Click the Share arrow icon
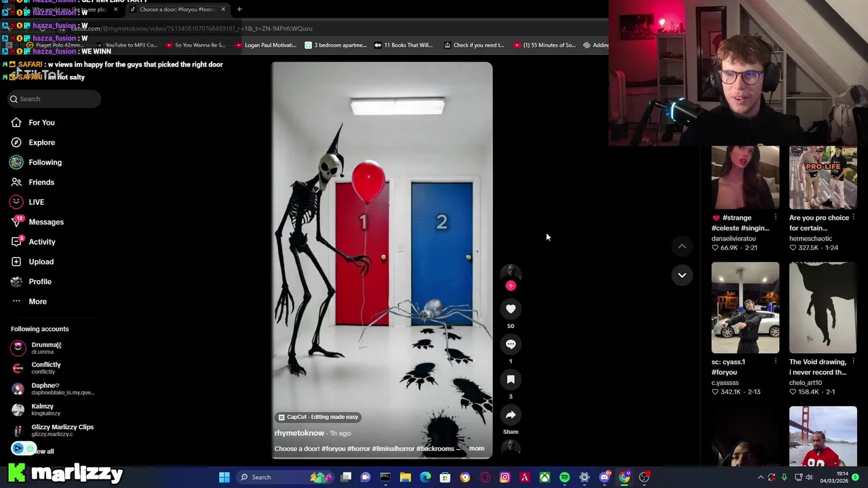 [511, 415]
